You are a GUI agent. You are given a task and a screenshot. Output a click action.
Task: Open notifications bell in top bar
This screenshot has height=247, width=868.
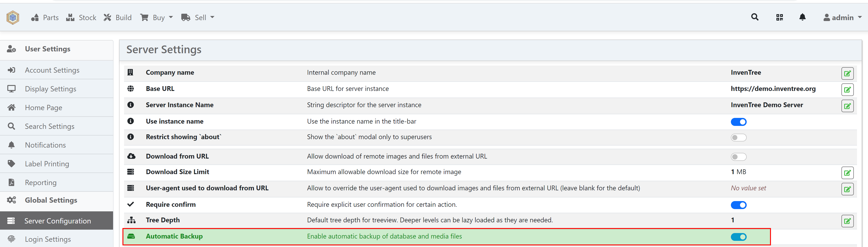(x=802, y=17)
